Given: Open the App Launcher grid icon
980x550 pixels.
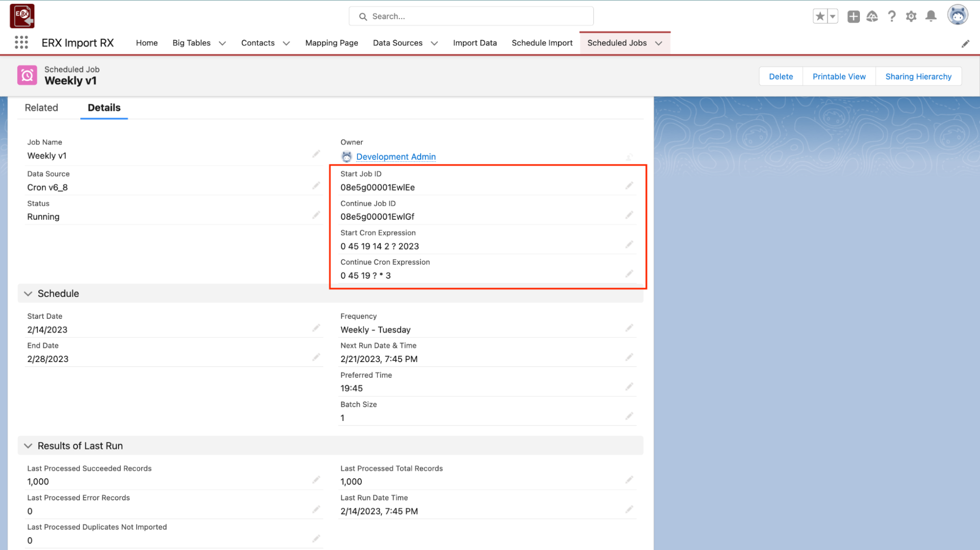Looking at the screenshot, I should 21,43.
